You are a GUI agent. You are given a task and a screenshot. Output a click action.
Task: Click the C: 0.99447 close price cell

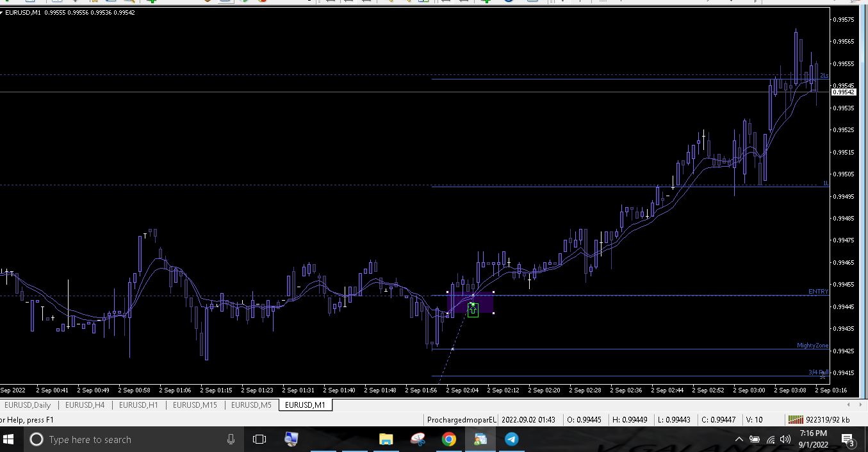tap(718, 420)
